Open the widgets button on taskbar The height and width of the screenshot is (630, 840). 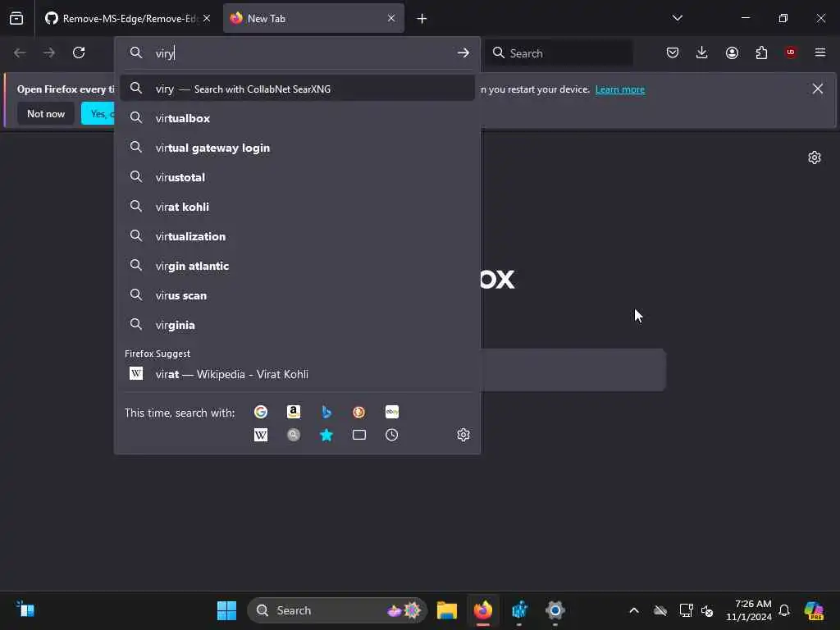tap(25, 609)
